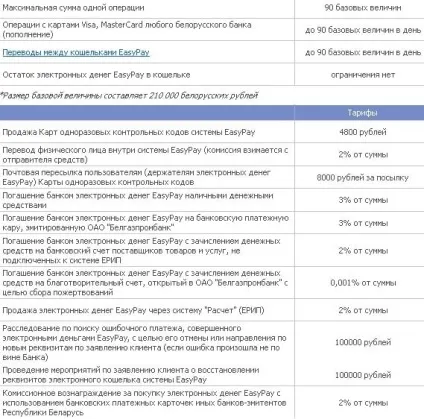Click 'Погашение банком ... наличными денежными средствами' row

point(138,200)
